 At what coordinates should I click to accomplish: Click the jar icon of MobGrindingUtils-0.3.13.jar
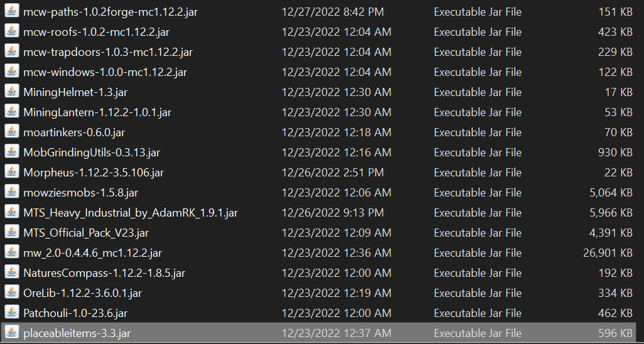[x=12, y=152]
